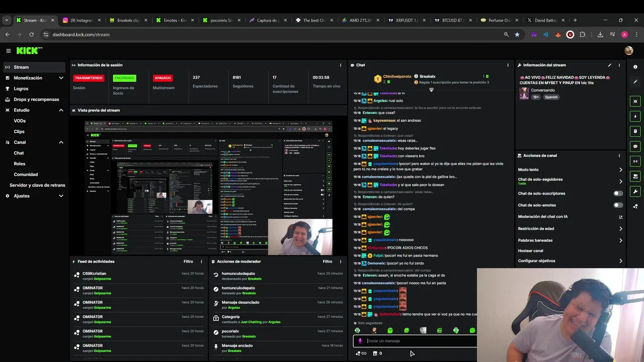Click the purple microphone icon in chat
644x362 pixels.
360,341
